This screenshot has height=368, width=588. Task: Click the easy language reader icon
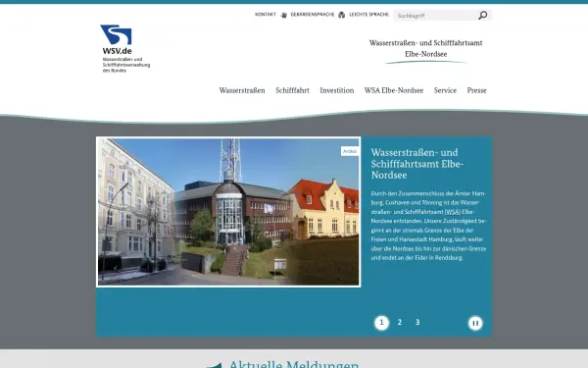click(341, 15)
